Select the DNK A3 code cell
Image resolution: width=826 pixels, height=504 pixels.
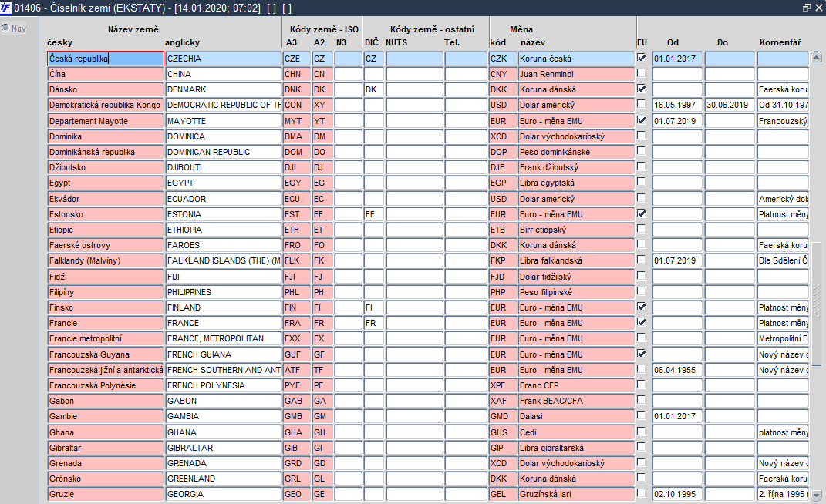297,89
